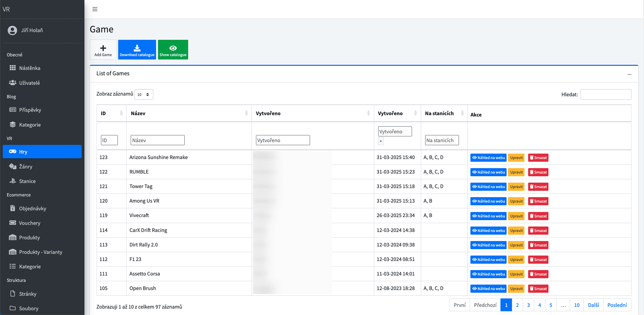
Task: Open Žánry genres in sidebar
Action: click(25, 166)
